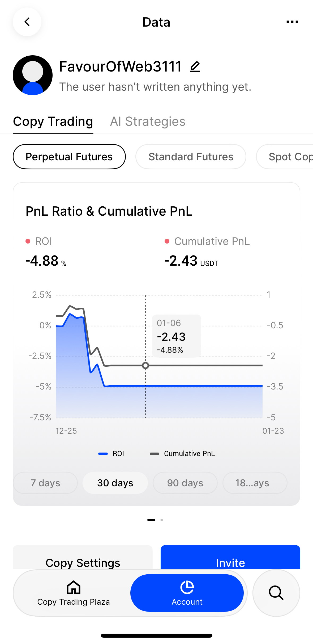The width and height of the screenshot is (313, 644).
Task: Toggle the Cumulative PnL legend series
Action: tap(183, 454)
